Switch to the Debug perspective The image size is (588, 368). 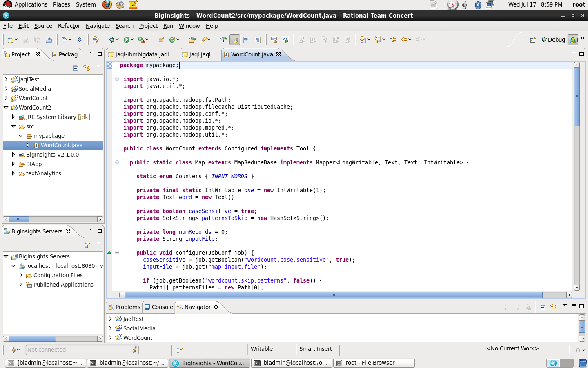tap(553, 40)
